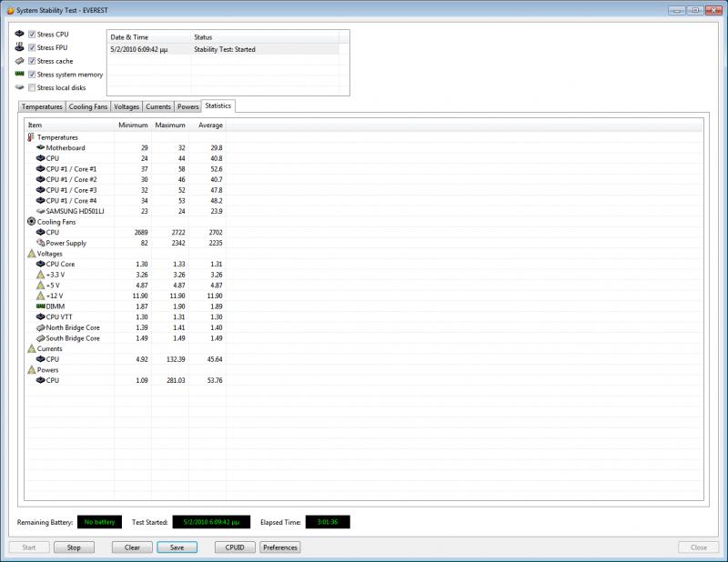Click the CPU Powers maximum value 281.03

point(176,380)
